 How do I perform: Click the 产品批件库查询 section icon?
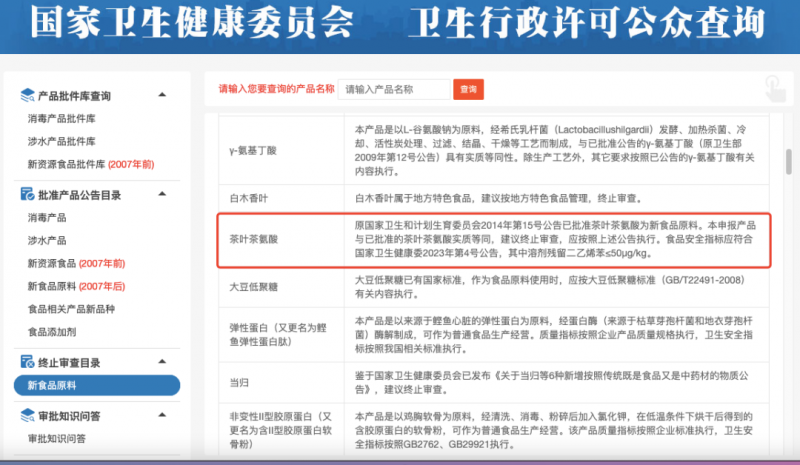pos(27,95)
